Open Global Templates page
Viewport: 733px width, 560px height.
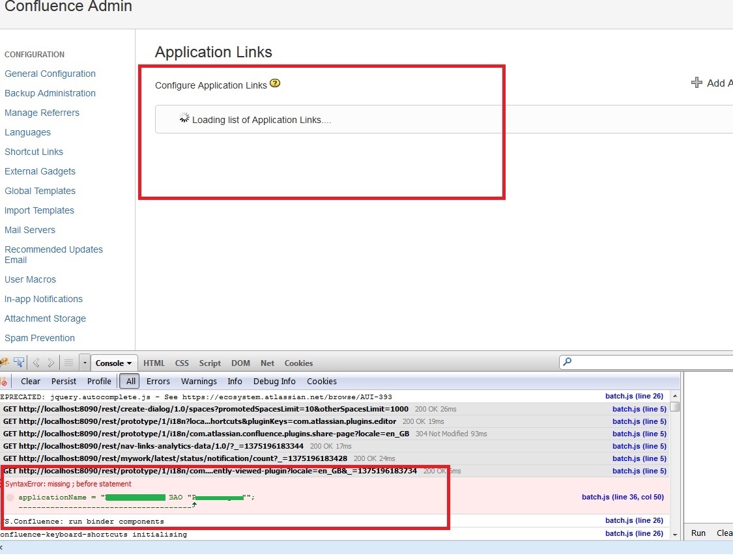[x=40, y=191]
